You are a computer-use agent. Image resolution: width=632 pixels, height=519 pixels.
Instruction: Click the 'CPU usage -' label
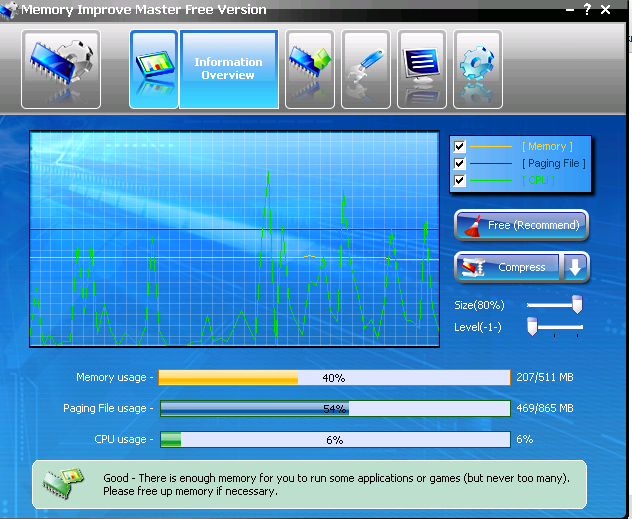click(124, 439)
